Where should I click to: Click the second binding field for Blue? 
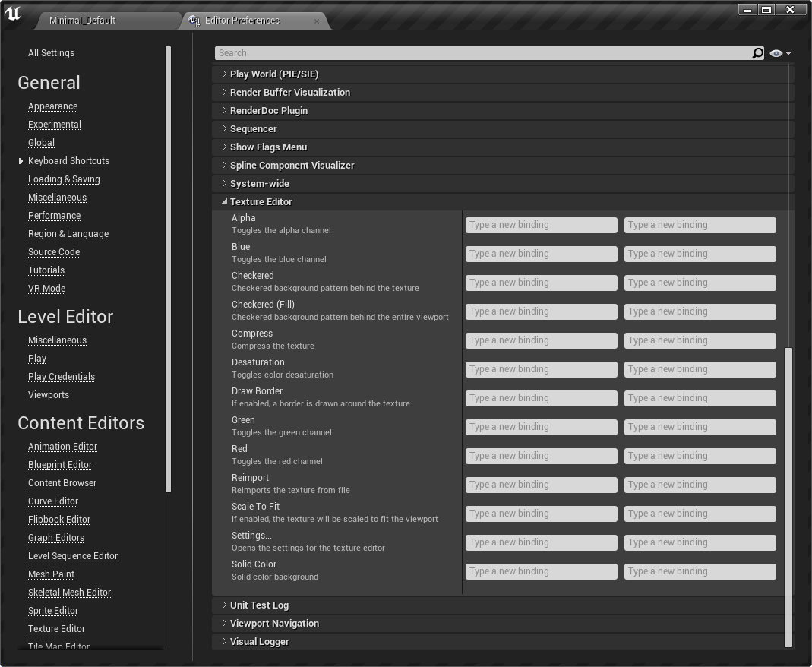[x=700, y=254]
